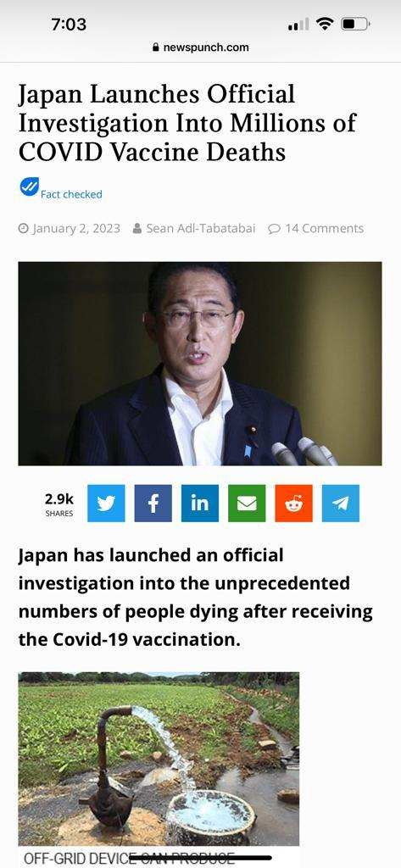401x868 pixels.
Task: Share article via Twitter icon
Action: pos(106,504)
